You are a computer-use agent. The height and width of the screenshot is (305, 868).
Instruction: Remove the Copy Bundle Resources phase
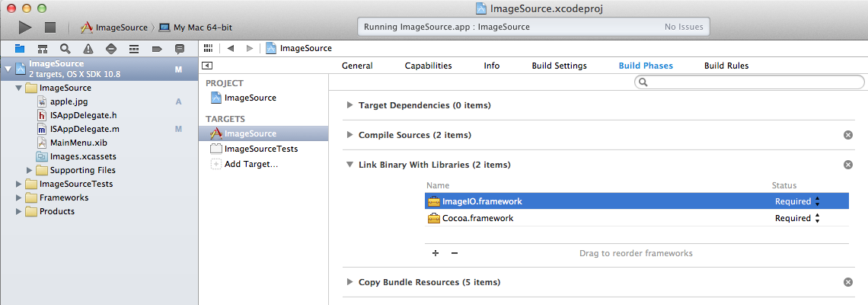(x=847, y=282)
